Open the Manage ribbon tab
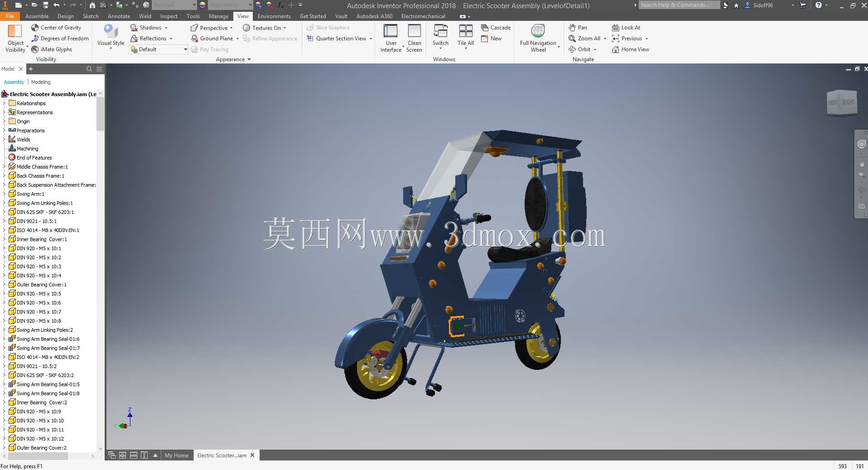The height and width of the screenshot is (470, 868). 218,16
